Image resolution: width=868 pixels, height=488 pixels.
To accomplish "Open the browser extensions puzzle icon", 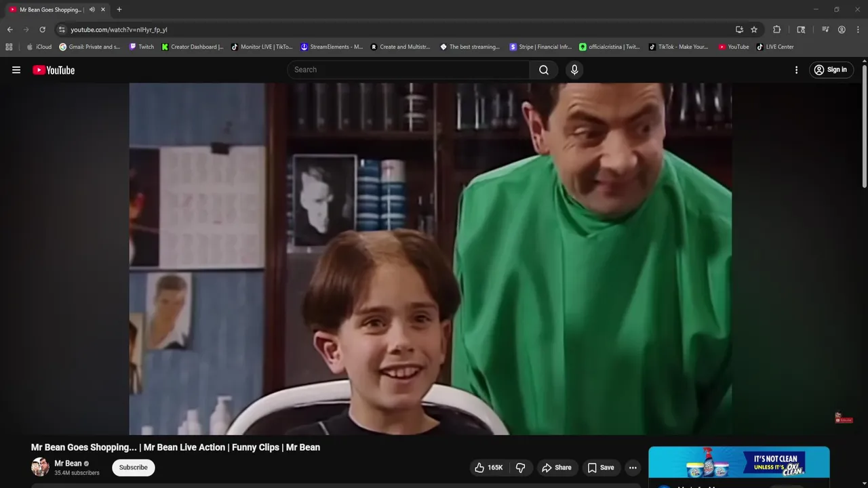I will (x=777, y=30).
